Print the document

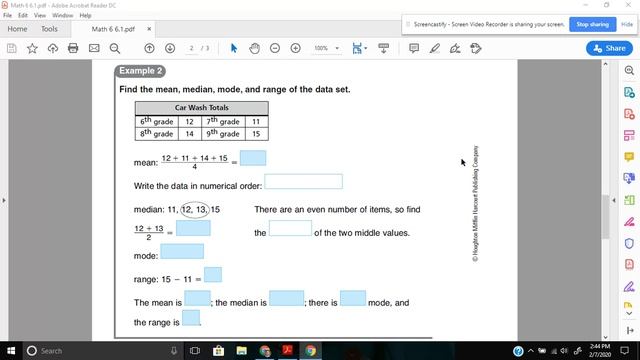73,48
